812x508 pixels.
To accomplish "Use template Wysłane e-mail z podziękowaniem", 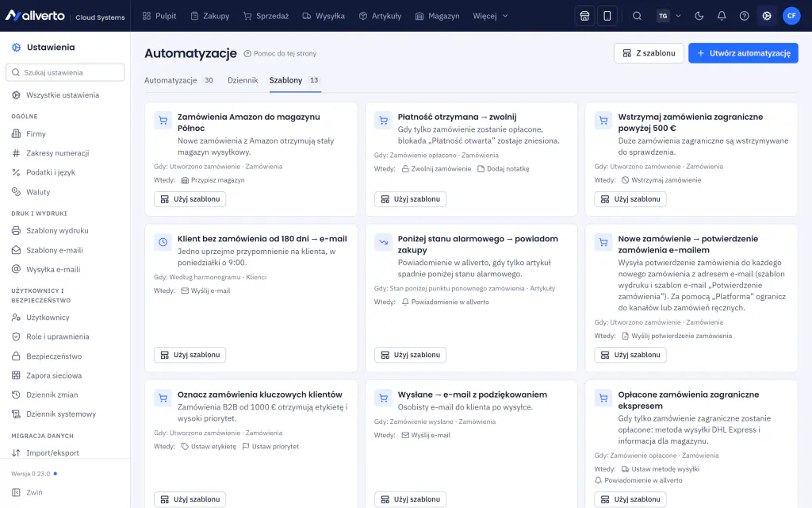I will [x=410, y=499].
